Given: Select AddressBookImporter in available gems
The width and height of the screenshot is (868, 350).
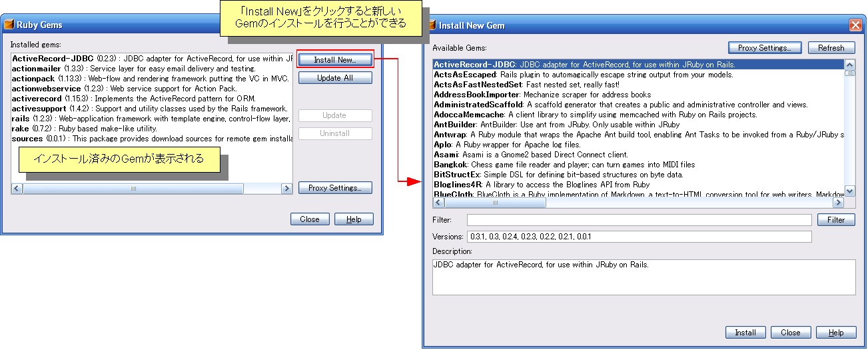Looking at the screenshot, I should tap(638, 95).
